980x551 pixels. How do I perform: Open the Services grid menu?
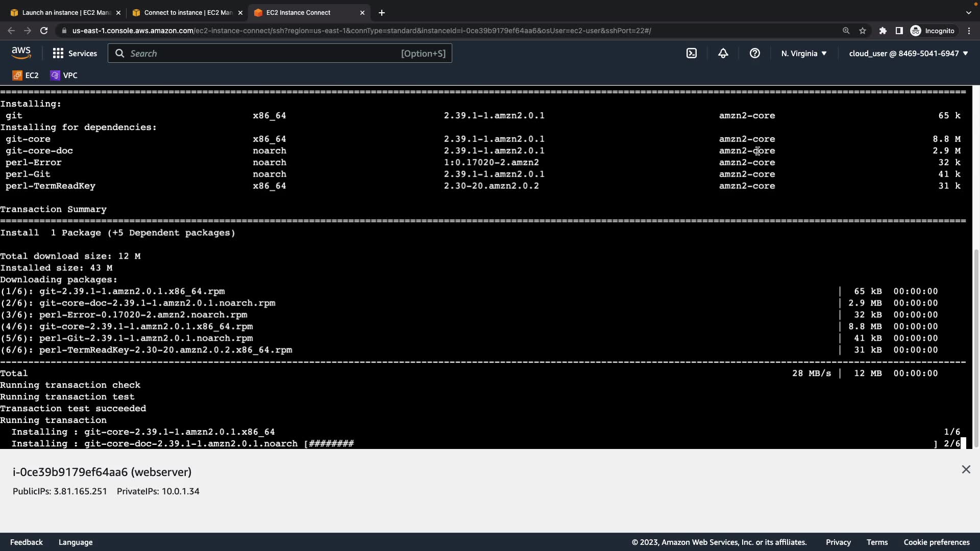75,53
